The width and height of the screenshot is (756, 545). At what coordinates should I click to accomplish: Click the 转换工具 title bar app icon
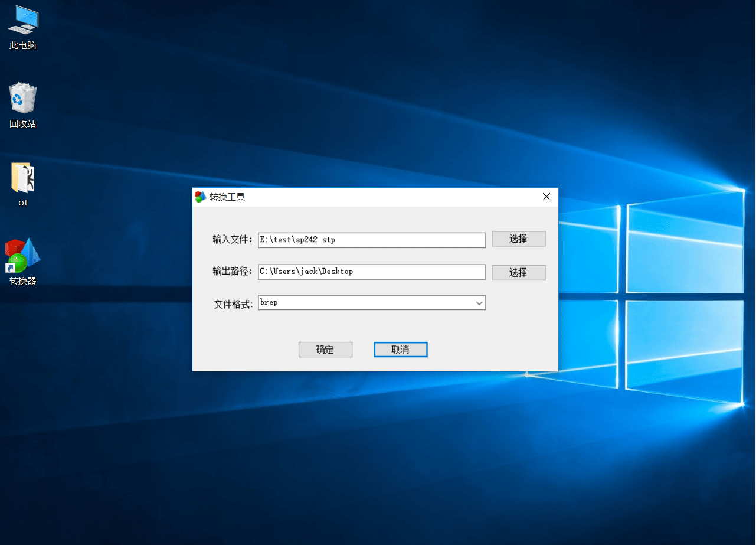click(201, 197)
